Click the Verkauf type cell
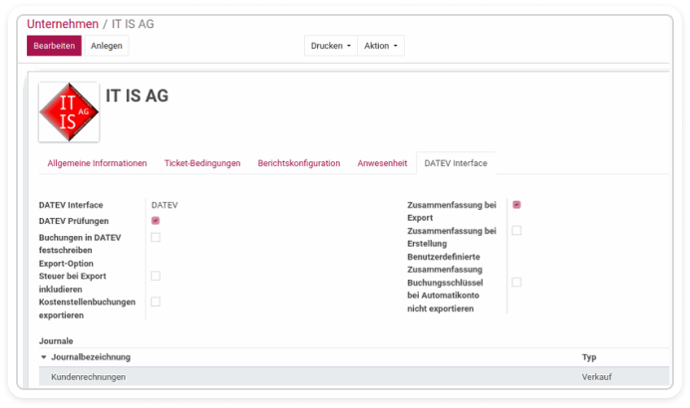The height and width of the screenshot is (408, 690). tap(597, 377)
